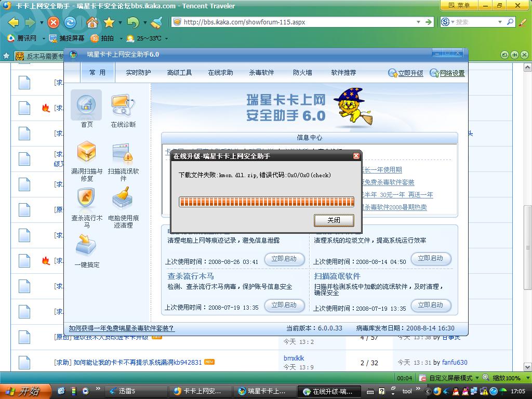Viewport: 532px width, 399px height.
Task: Open the browser Home icon
Action: [92, 23]
